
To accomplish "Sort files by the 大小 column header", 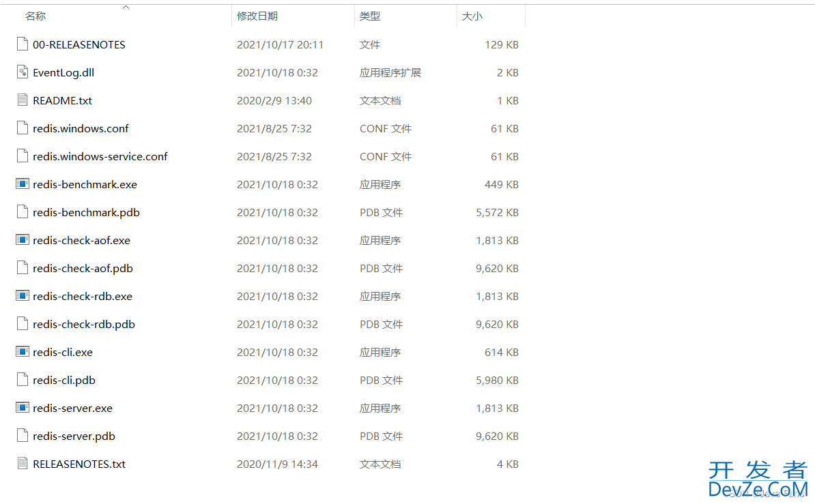I will pyautogui.click(x=472, y=16).
